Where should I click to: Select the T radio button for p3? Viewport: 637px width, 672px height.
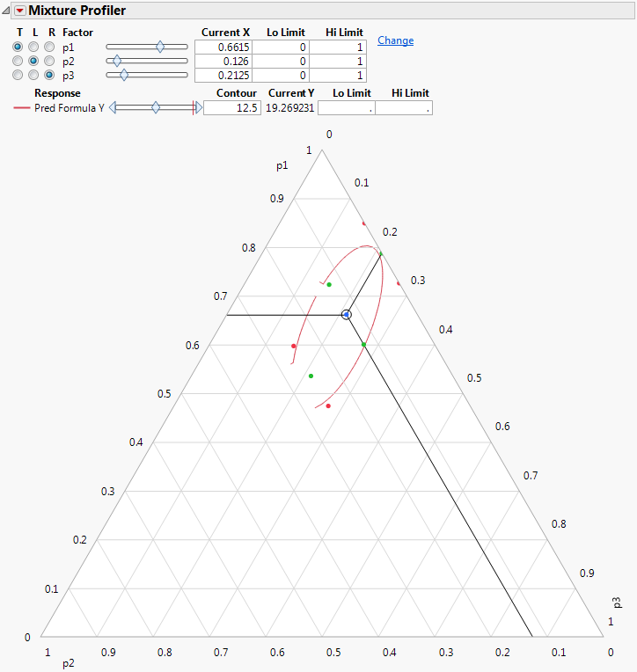(x=18, y=75)
